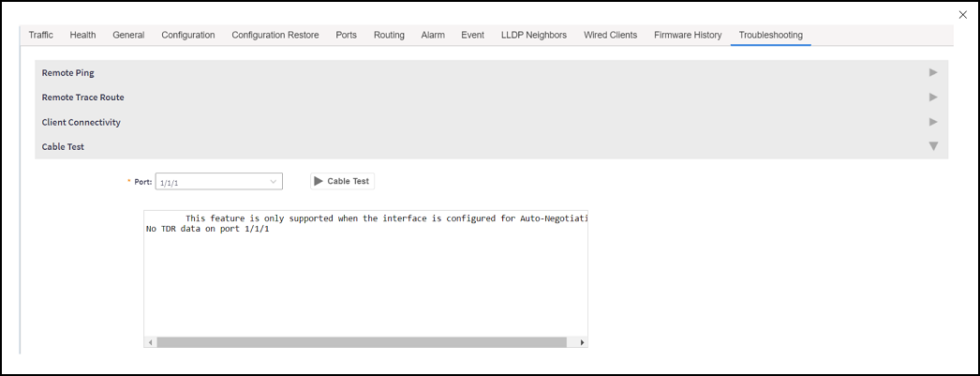Switch to the Traffic tab
Viewport: 980px width, 376px height.
pos(40,35)
